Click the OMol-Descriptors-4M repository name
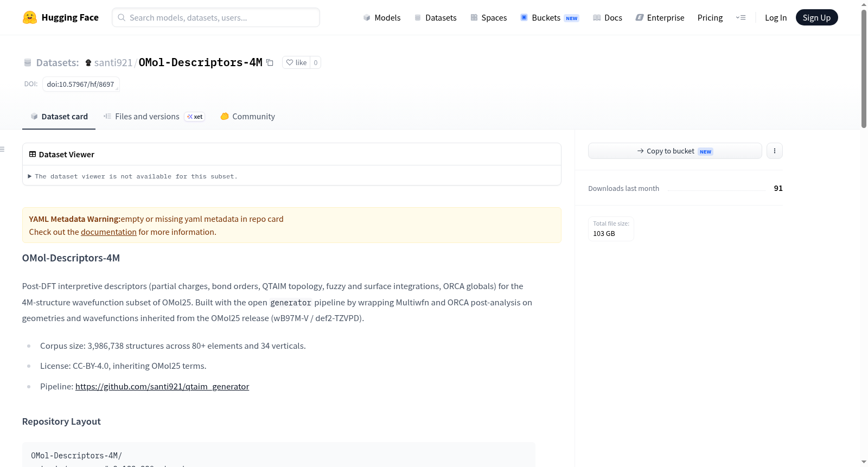This screenshot has width=868, height=467. (201, 62)
